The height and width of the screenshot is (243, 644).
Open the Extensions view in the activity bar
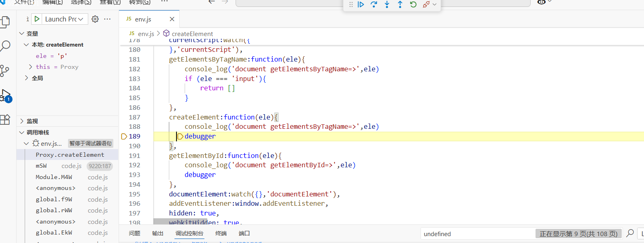pyautogui.click(x=5, y=120)
